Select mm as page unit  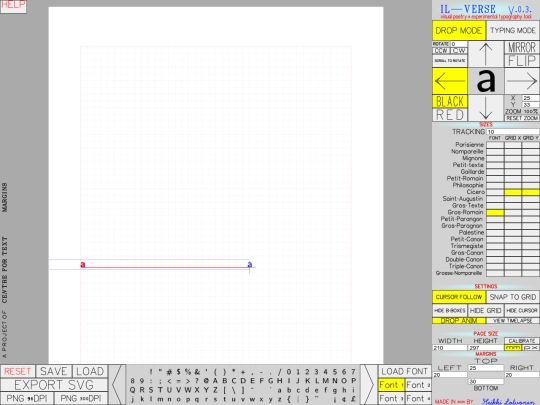click(x=513, y=348)
